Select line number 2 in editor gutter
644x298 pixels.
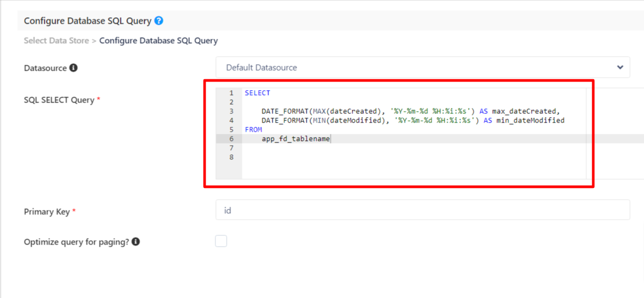pos(232,102)
